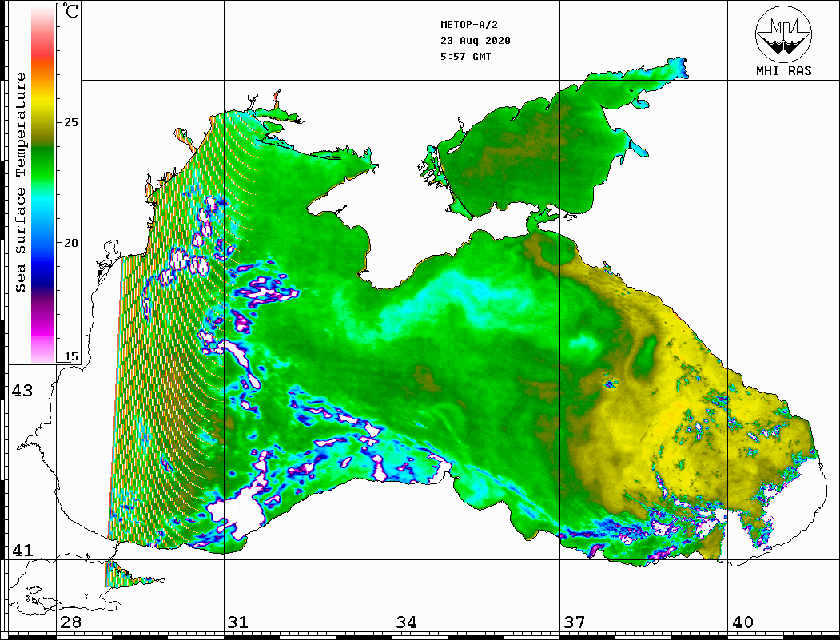Click the 'Sea Surface Temperature' legend title

click(x=20, y=183)
